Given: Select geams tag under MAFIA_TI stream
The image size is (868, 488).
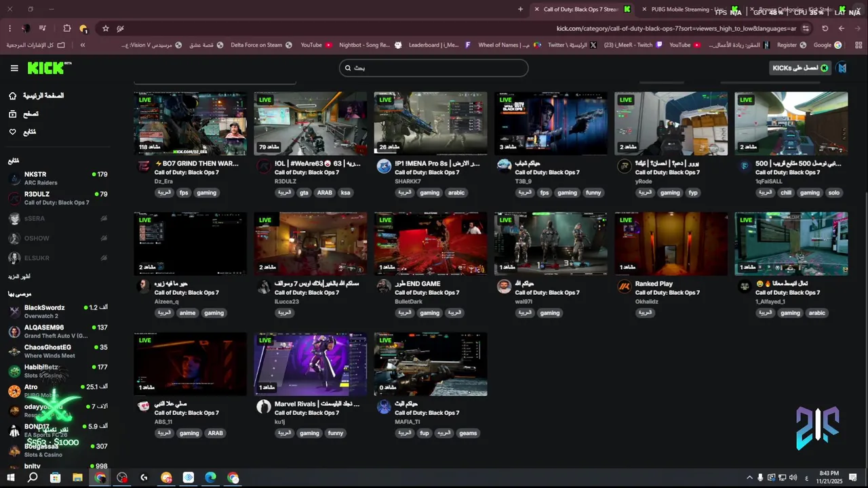Looking at the screenshot, I should point(468,433).
